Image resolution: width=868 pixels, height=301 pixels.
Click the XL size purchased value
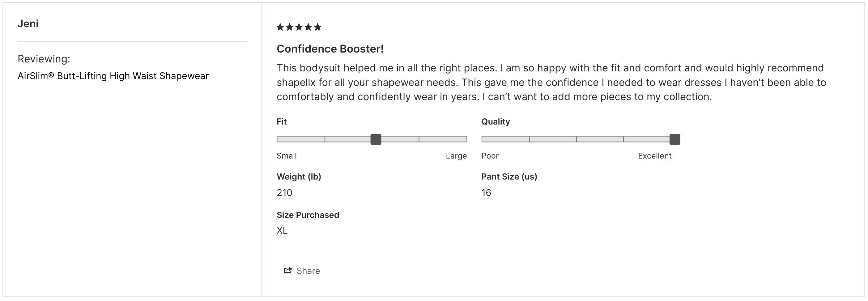282,230
